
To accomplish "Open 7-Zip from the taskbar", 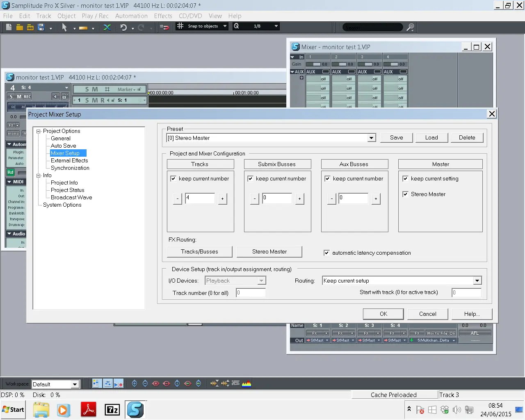I will (x=112, y=410).
